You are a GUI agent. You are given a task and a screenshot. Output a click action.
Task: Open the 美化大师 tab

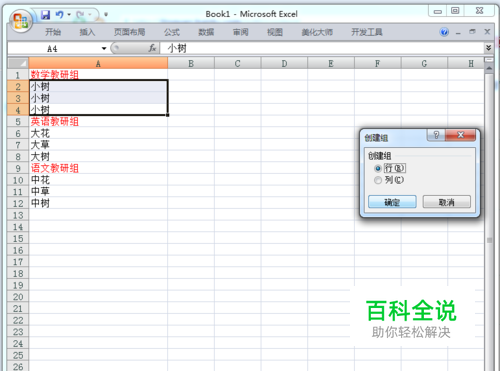[317, 32]
